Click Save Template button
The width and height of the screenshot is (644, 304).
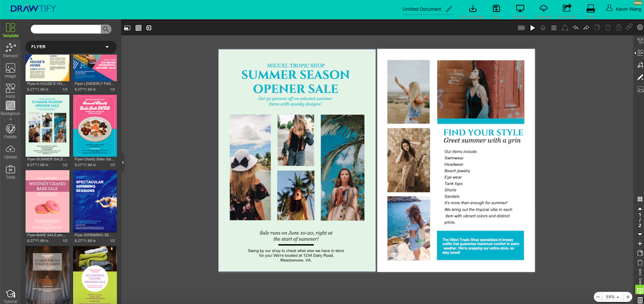click(x=473, y=11)
